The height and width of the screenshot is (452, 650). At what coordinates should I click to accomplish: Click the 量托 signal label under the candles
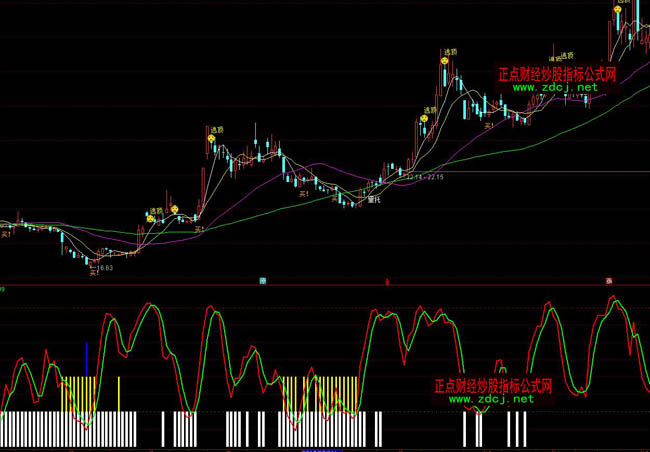point(376,198)
